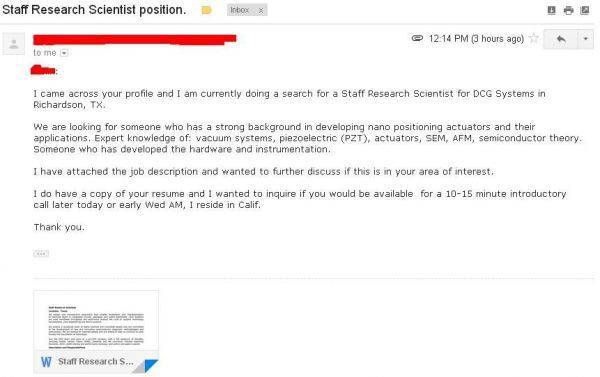Click the 'Staff Research S...' attachment filename
The image size is (600, 377).
point(96,361)
